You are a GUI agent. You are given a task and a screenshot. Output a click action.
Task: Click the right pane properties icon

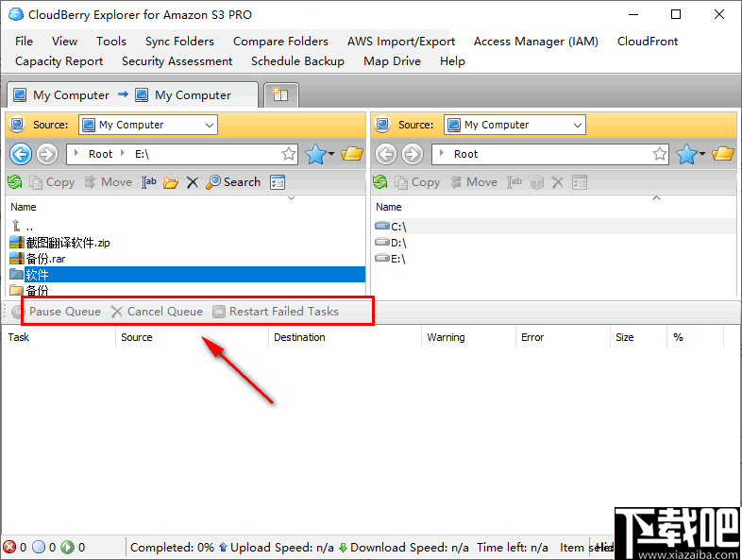pos(580,182)
